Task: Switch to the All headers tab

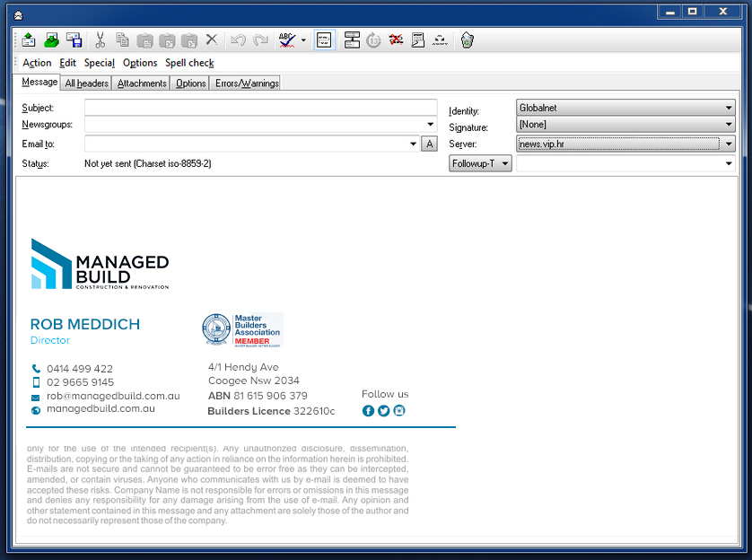Action: tap(87, 83)
